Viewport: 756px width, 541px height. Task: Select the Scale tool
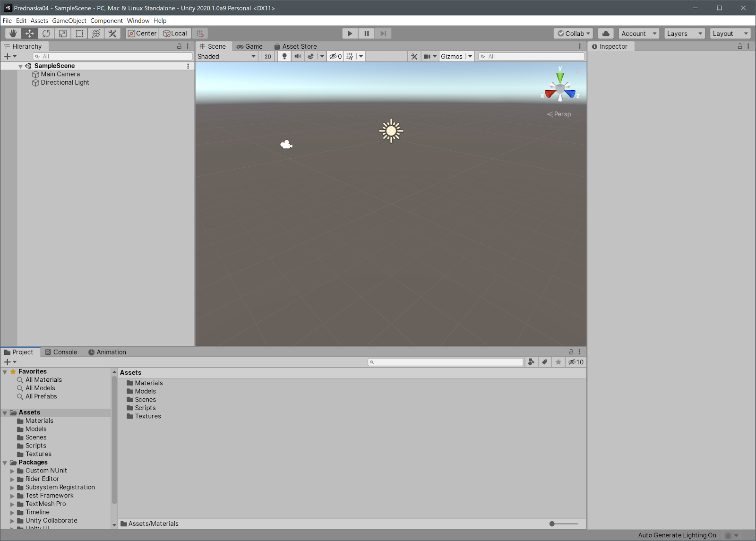(x=62, y=34)
